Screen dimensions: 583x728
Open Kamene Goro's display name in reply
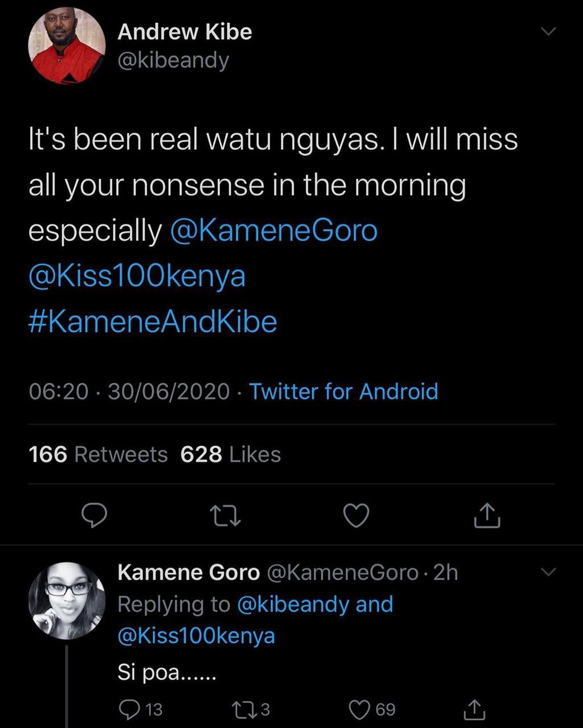(188, 572)
